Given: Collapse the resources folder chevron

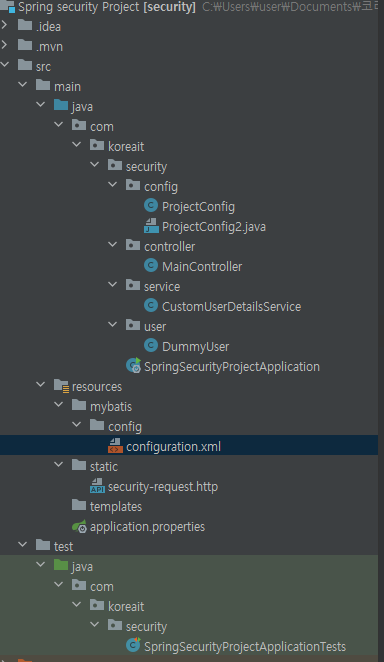Looking at the screenshot, I should tap(41, 385).
